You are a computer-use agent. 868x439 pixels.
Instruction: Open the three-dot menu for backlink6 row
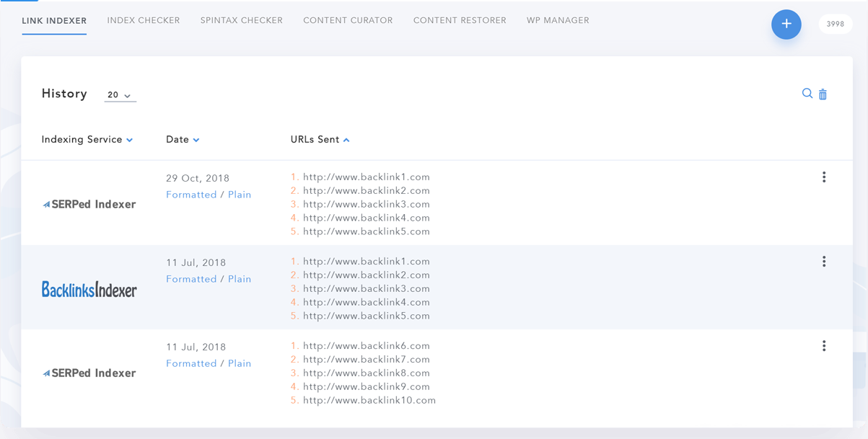point(824,346)
